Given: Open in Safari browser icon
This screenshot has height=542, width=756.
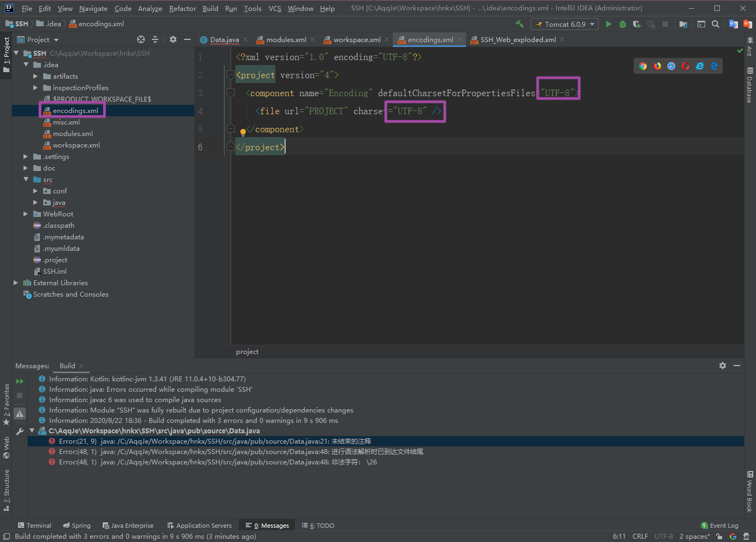Looking at the screenshot, I should point(671,66).
